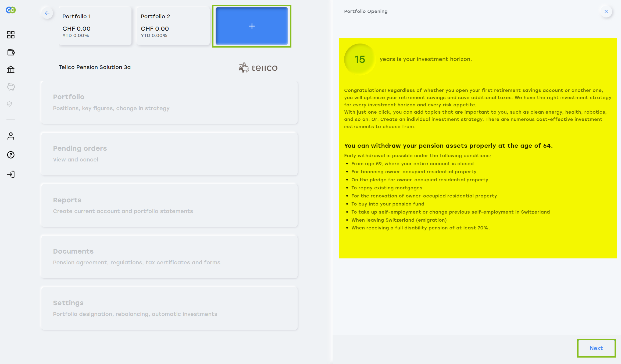Open the Settings section card
The image size is (621, 364).
[x=169, y=308]
